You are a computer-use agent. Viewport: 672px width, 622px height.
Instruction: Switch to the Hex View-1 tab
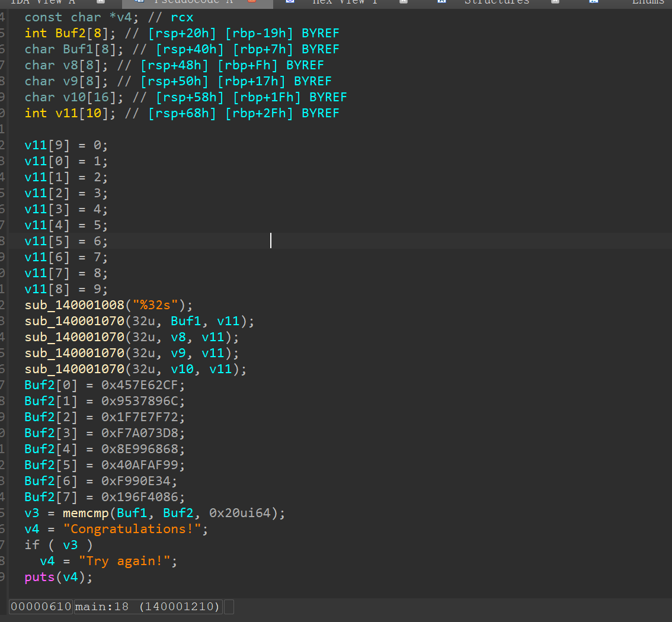344,2
